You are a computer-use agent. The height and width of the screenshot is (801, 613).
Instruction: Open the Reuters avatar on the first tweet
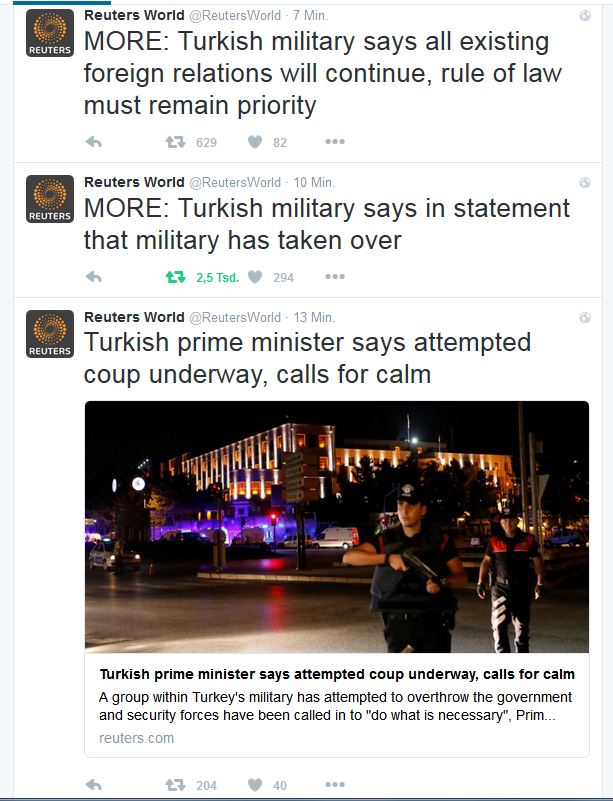coord(50,33)
